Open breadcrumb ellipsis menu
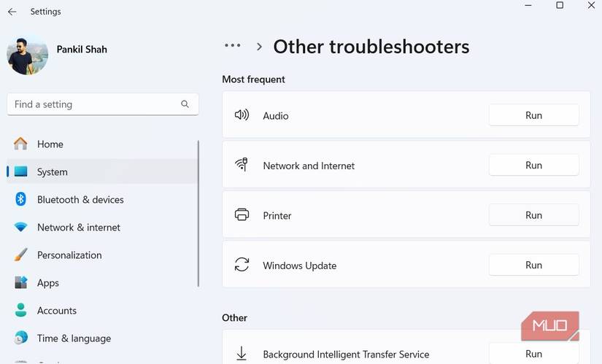602x364 pixels. click(x=232, y=46)
